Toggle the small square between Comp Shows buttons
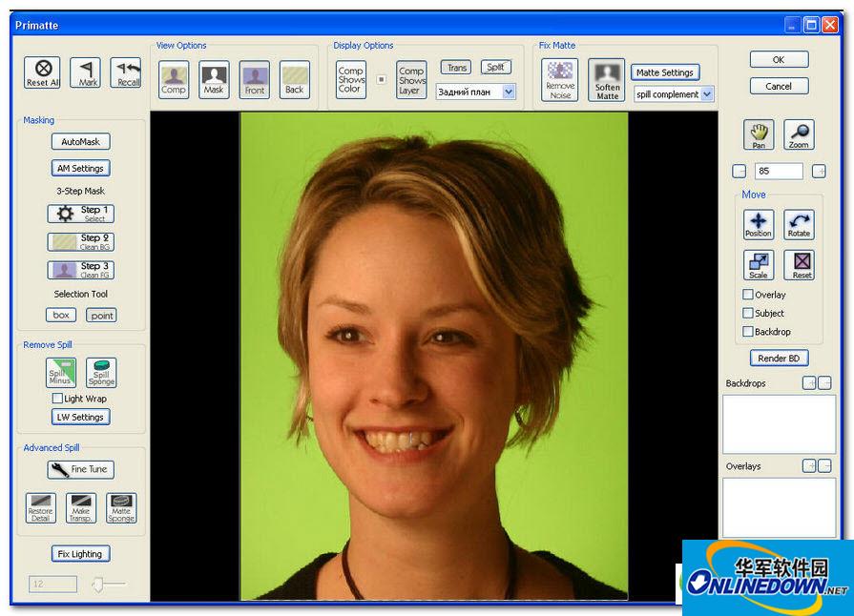The width and height of the screenshot is (854, 616). point(382,79)
